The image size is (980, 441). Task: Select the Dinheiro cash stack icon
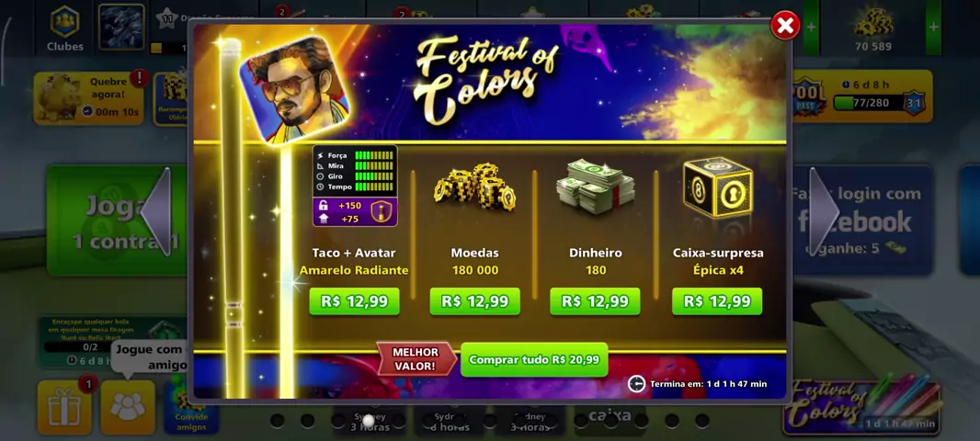pyautogui.click(x=595, y=187)
